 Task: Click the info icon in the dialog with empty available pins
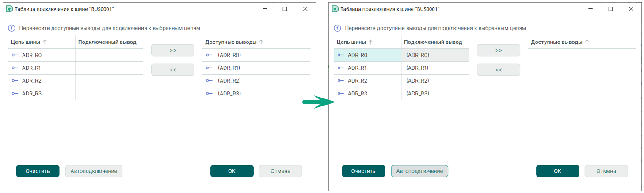tap(337, 28)
